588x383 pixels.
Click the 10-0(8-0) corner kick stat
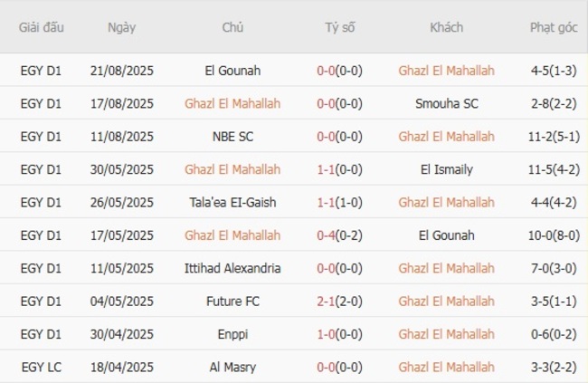pos(554,235)
